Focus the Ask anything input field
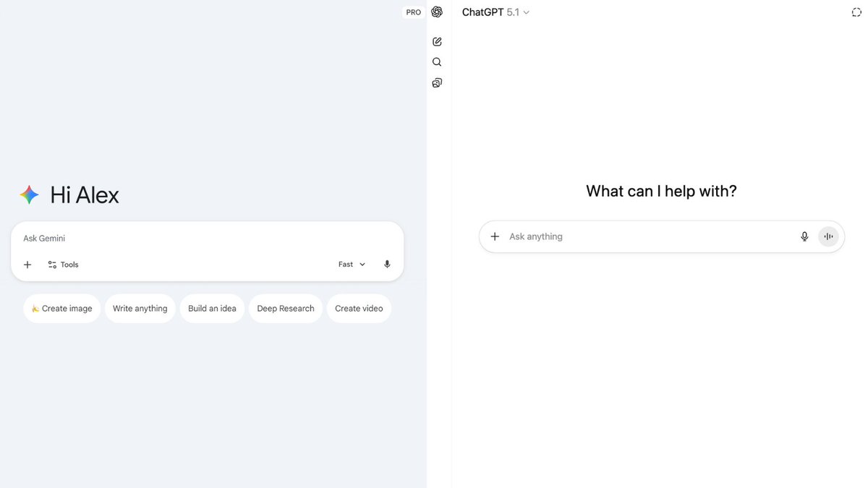This screenshot has height=488, width=868. [x=647, y=236]
